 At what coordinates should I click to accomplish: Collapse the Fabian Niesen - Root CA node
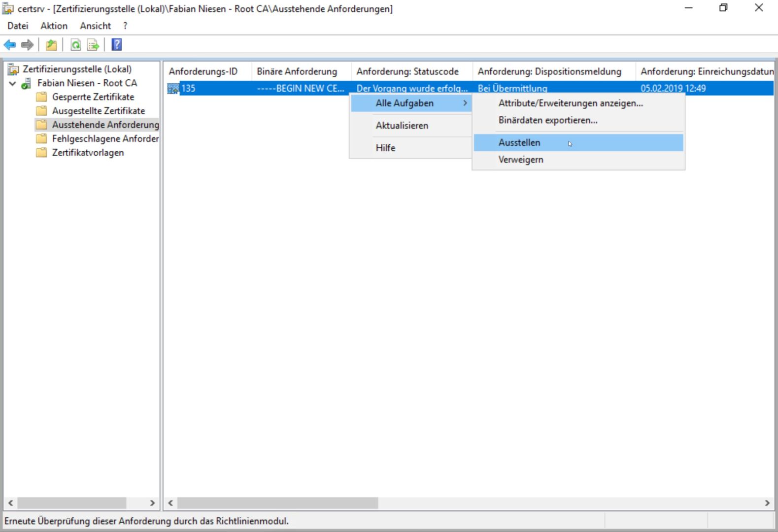[x=12, y=83]
